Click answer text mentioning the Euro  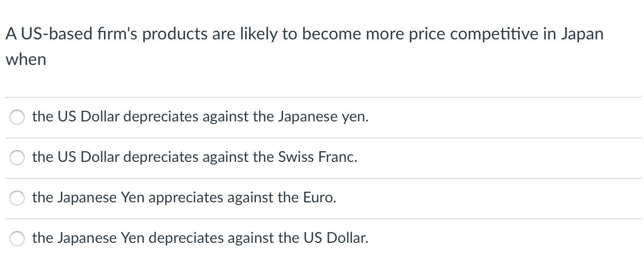[184, 198]
